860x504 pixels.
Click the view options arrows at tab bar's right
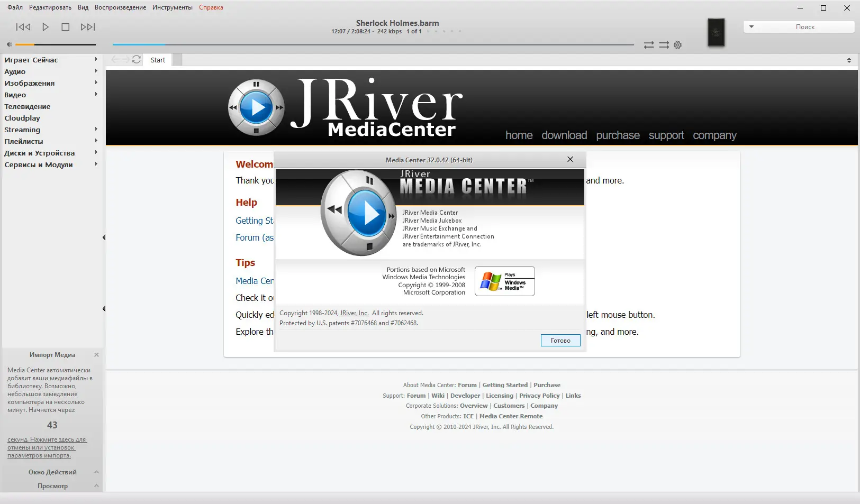pos(849,60)
